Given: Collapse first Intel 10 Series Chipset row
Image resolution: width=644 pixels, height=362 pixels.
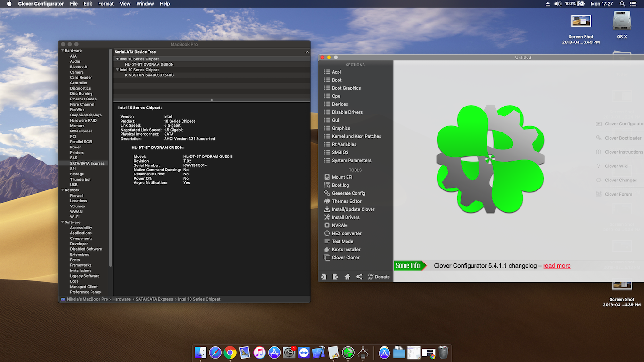Looking at the screenshot, I should (x=117, y=59).
